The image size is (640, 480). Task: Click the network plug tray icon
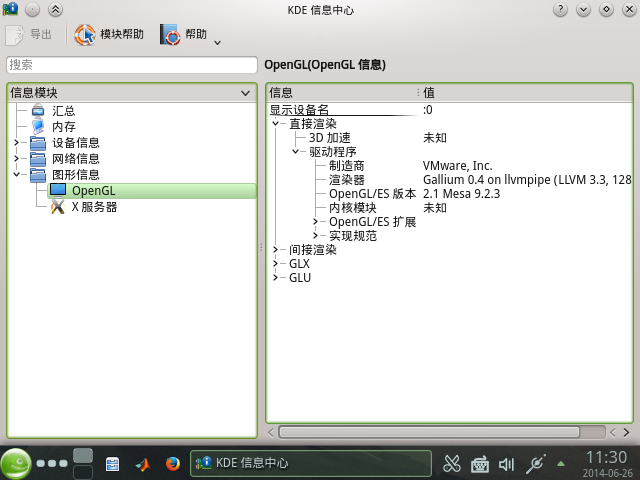coord(536,464)
